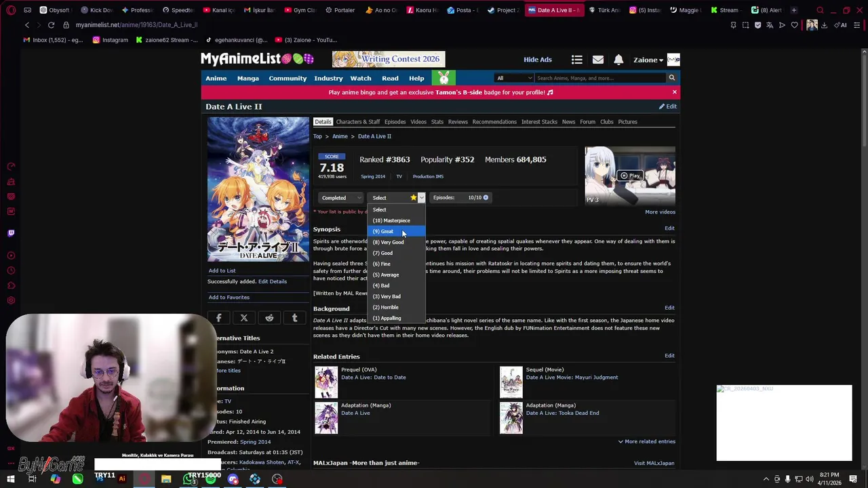Click the Zaione profile avatar
Image resolution: width=868 pixels, height=488 pixels.
pyautogui.click(x=673, y=60)
